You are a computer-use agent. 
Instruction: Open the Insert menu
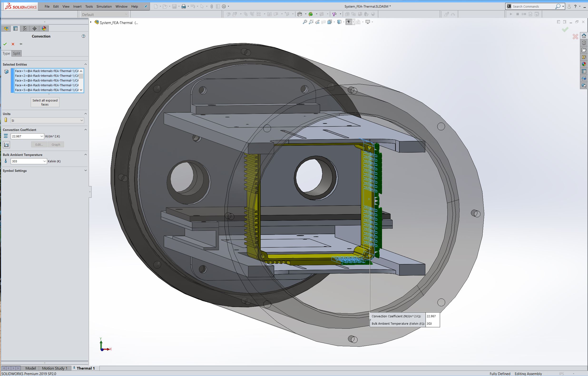77,7
